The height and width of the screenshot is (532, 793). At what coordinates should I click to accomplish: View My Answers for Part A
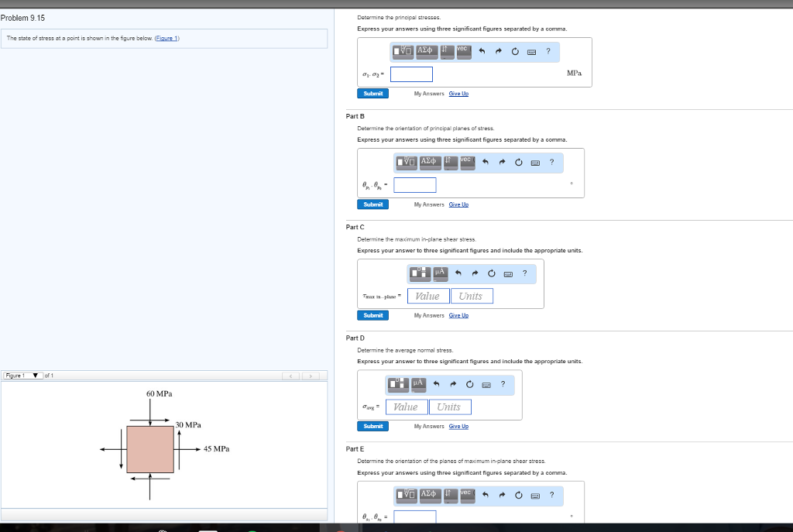tap(429, 94)
